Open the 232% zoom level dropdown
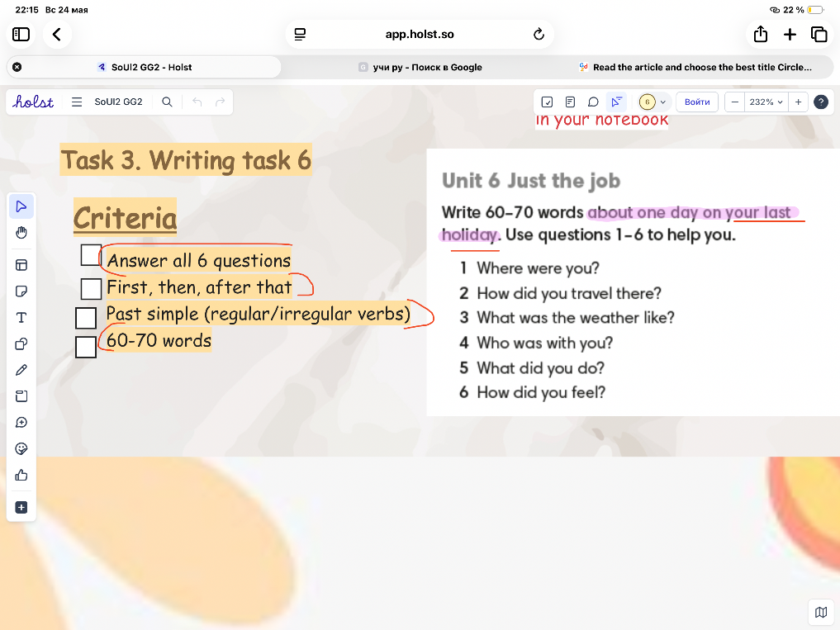Image resolution: width=840 pixels, height=630 pixels. 766,102
